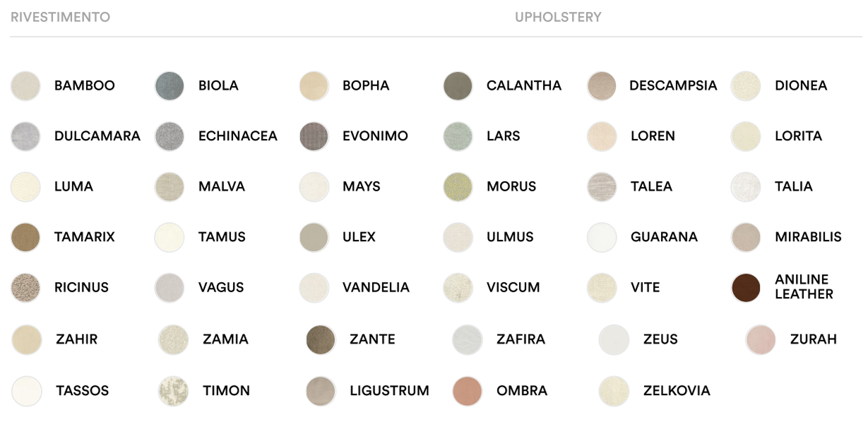Click the Mirabilis label
868x429 pixels.
point(808,238)
